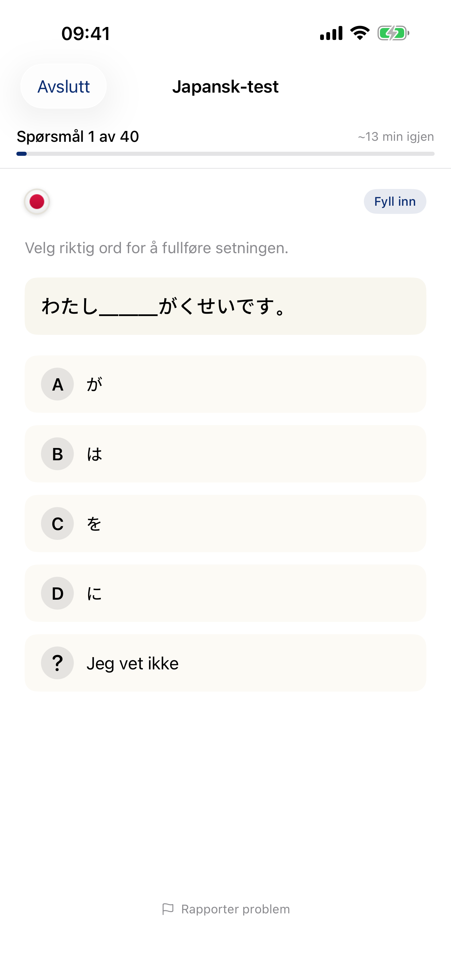Viewport: 451px width, 980px height.
Task: Select the circled A answer marker
Action: click(57, 384)
